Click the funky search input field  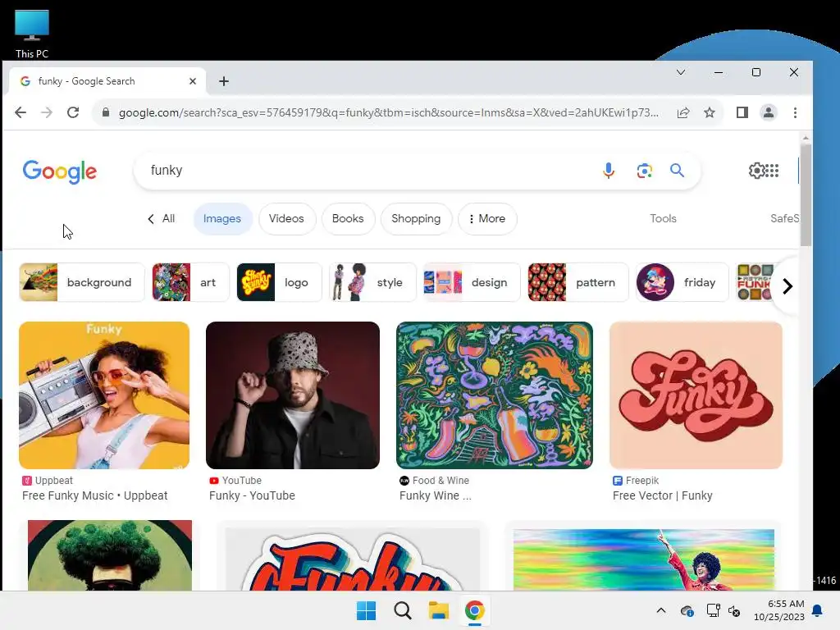370,171
